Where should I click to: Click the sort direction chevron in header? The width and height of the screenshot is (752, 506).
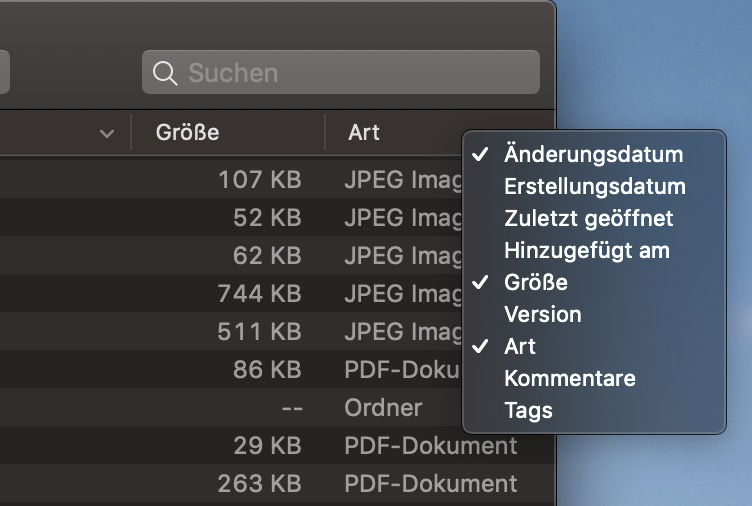[107, 133]
